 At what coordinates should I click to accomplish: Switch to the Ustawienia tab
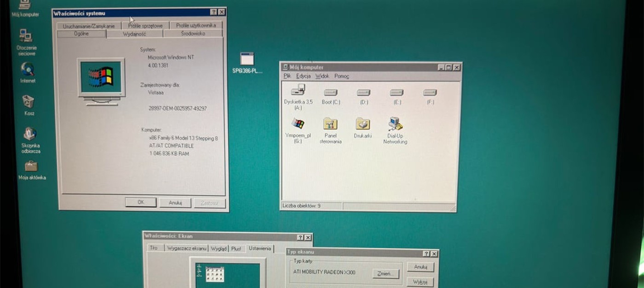point(260,248)
